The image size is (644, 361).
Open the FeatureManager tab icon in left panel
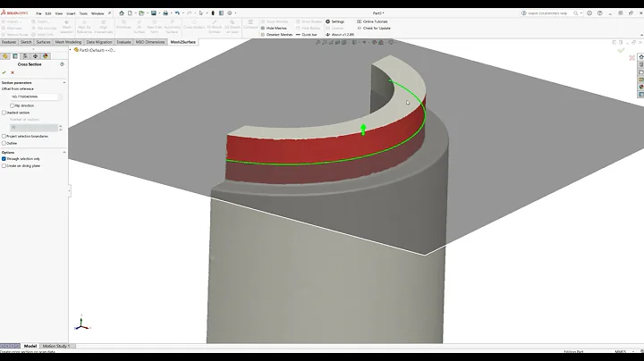pos(5,56)
